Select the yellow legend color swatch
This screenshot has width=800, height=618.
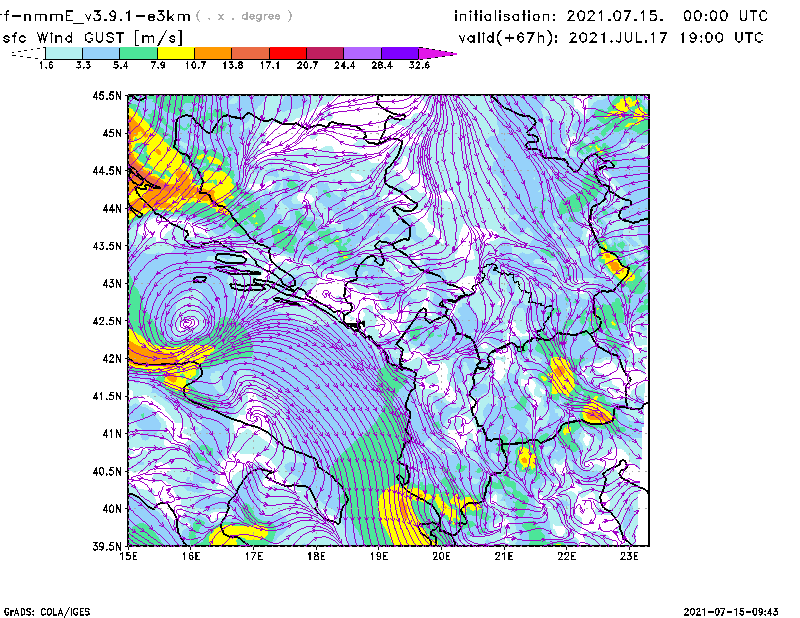click(176, 53)
